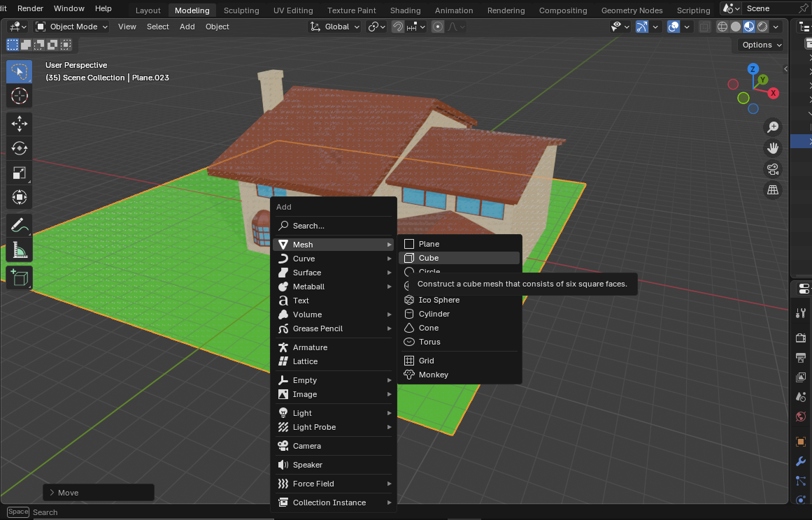Image resolution: width=812 pixels, height=520 pixels.
Task: Switch to rendered viewport shading
Action: click(762, 27)
